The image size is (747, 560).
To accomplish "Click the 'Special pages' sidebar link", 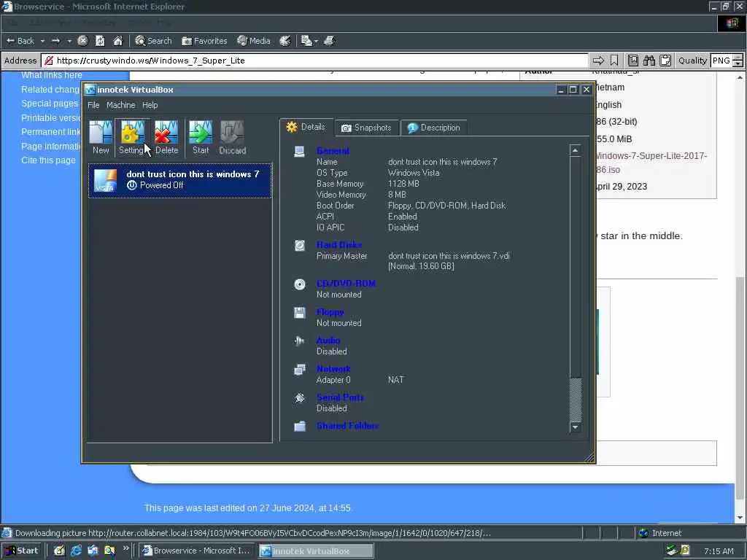I will (50, 104).
